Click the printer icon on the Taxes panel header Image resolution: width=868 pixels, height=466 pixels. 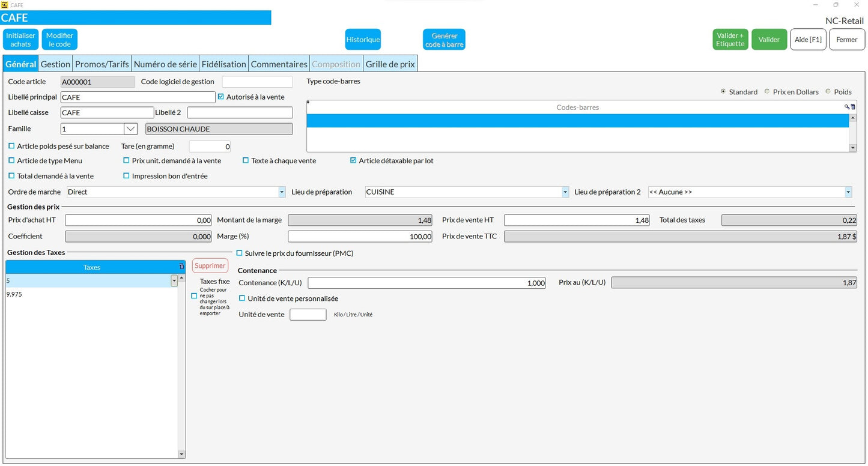pos(181,267)
